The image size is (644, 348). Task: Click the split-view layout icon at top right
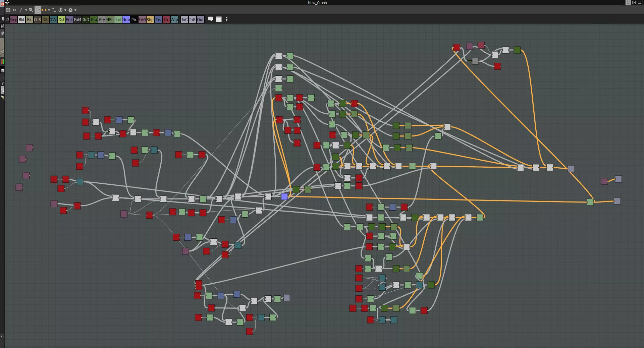pos(634,2)
